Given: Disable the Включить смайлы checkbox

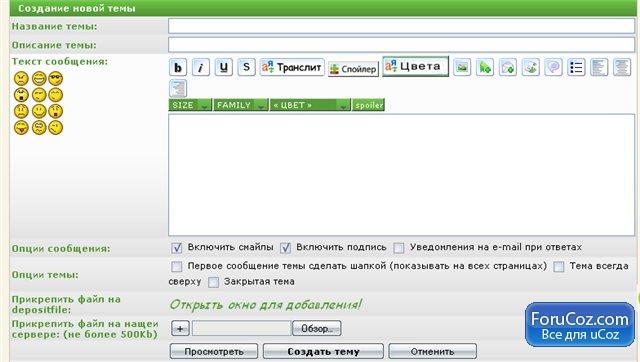Looking at the screenshot, I should (176, 248).
